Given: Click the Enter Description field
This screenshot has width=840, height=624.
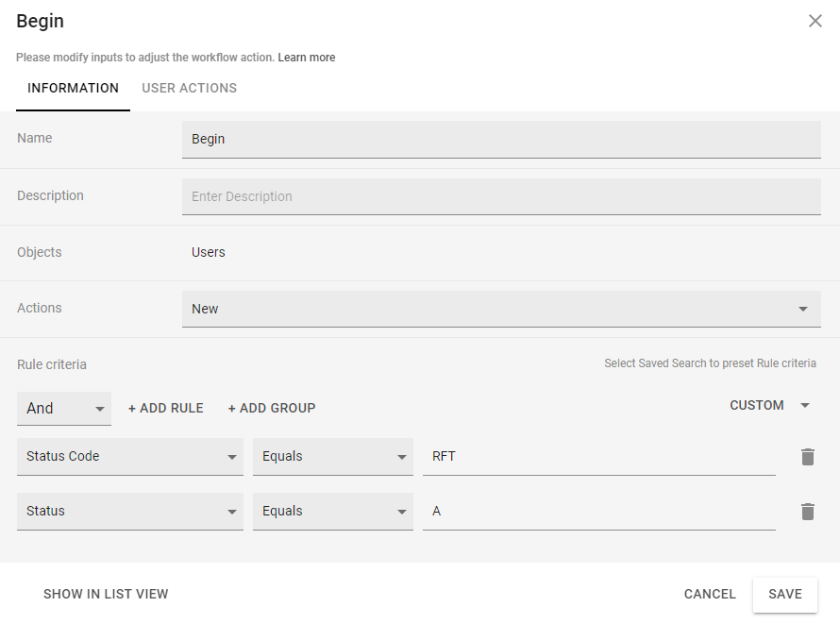Looking at the screenshot, I should click(500, 196).
